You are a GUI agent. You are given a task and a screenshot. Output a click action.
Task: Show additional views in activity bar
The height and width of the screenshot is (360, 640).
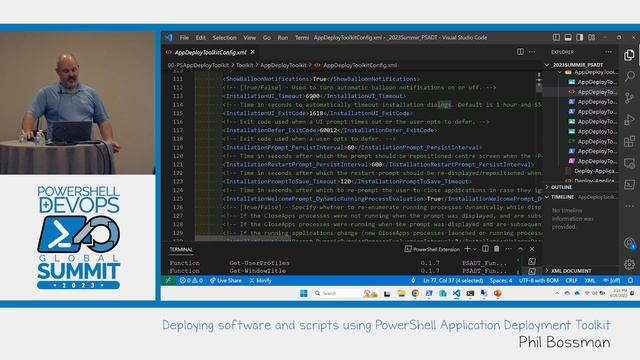pyautogui.click(x=629, y=206)
